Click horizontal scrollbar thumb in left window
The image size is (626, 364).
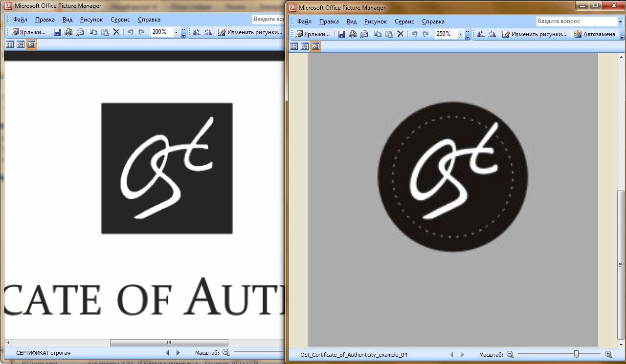(169, 343)
